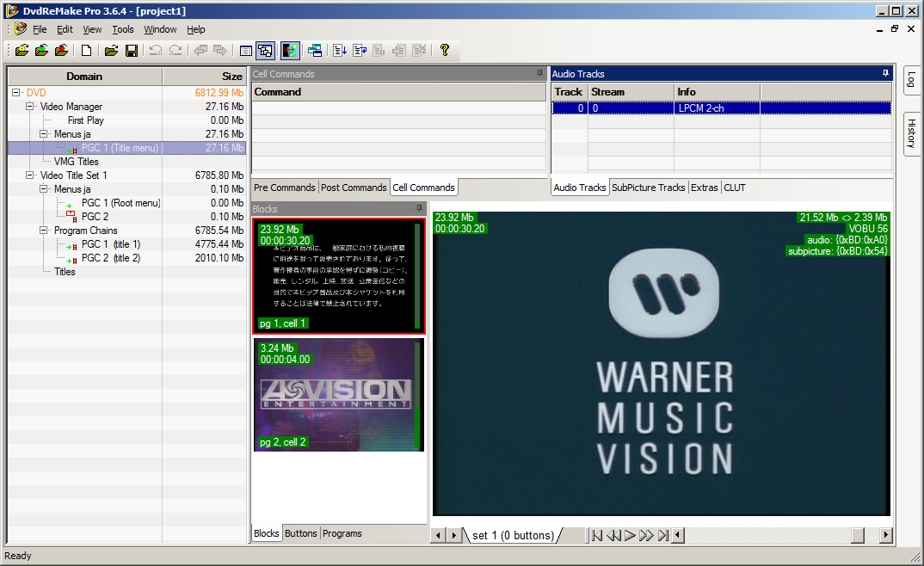Click the command list blue down-arrow icon
924x566 pixels.
click(340, 51)
